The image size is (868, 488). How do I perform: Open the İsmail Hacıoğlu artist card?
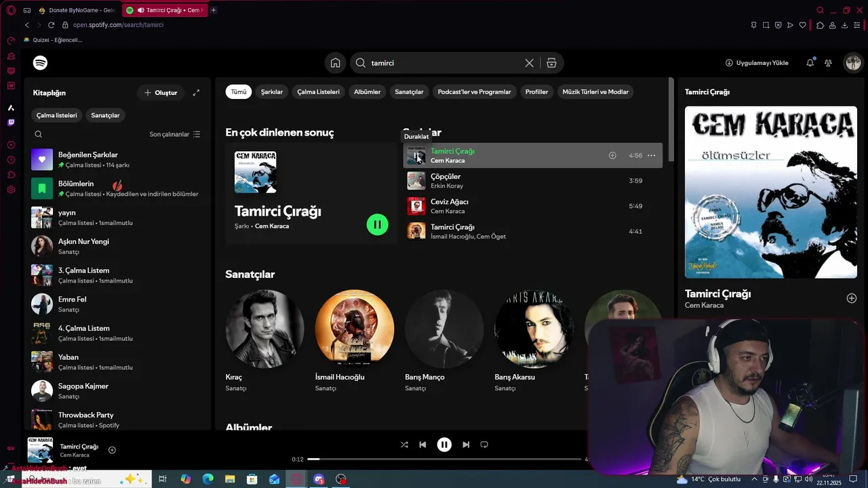355,340
